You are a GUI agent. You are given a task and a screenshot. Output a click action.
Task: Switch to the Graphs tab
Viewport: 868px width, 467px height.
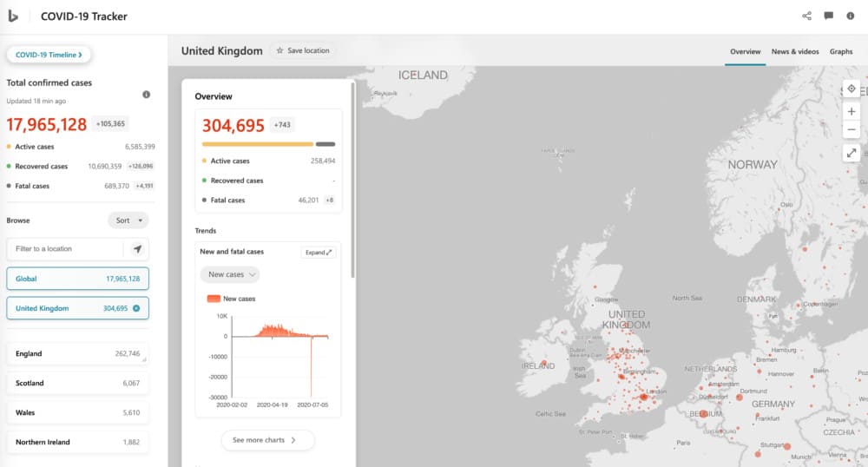(x=841, y=51)
